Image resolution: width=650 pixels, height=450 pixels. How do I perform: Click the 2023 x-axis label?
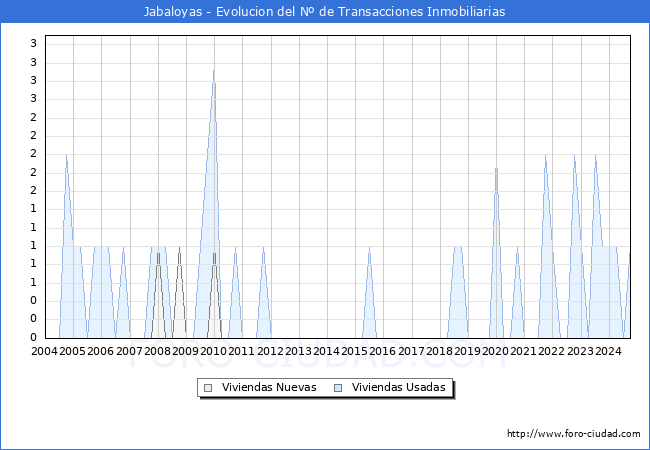coord(580,351)
